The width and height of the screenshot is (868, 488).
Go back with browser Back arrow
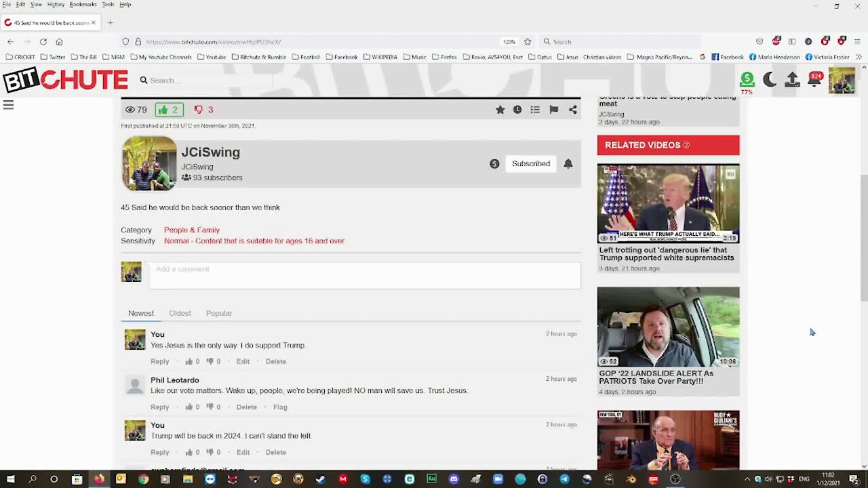11,42
